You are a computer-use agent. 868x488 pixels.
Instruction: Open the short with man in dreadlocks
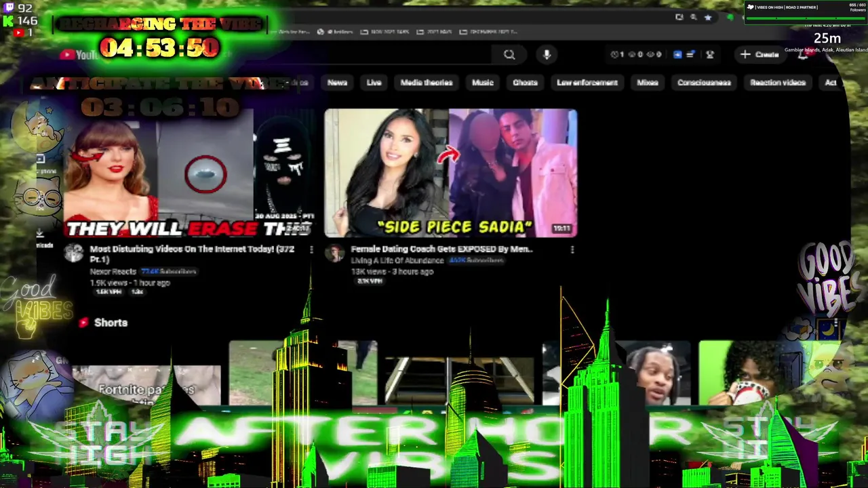point(617,373)
